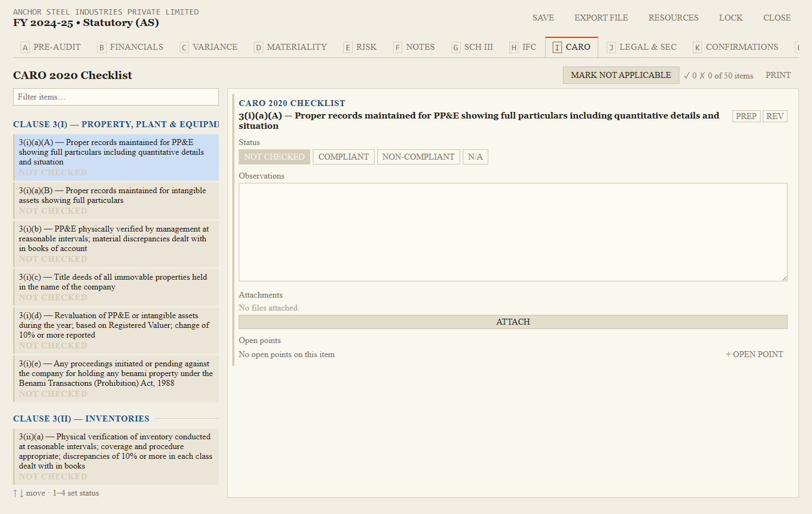Set status to Non-Compliant
This screenshot has height=514, width=812.
(418, 157)
